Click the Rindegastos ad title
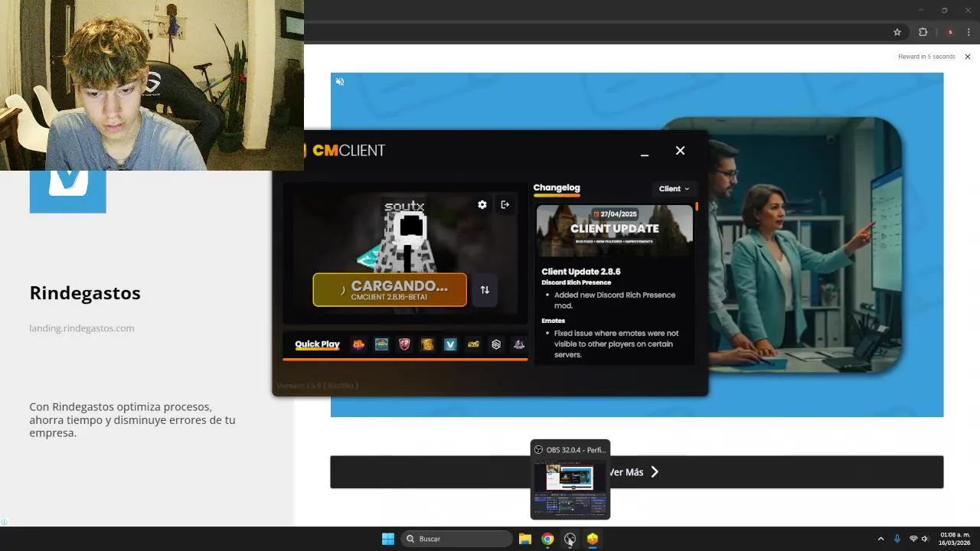The image size is (980, 551). (x=85, y=293)
